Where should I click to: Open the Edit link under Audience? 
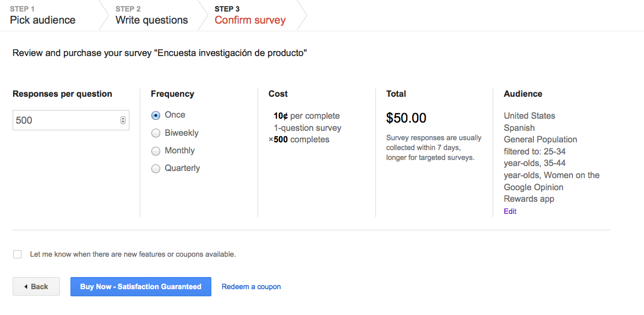coord(510,212)
